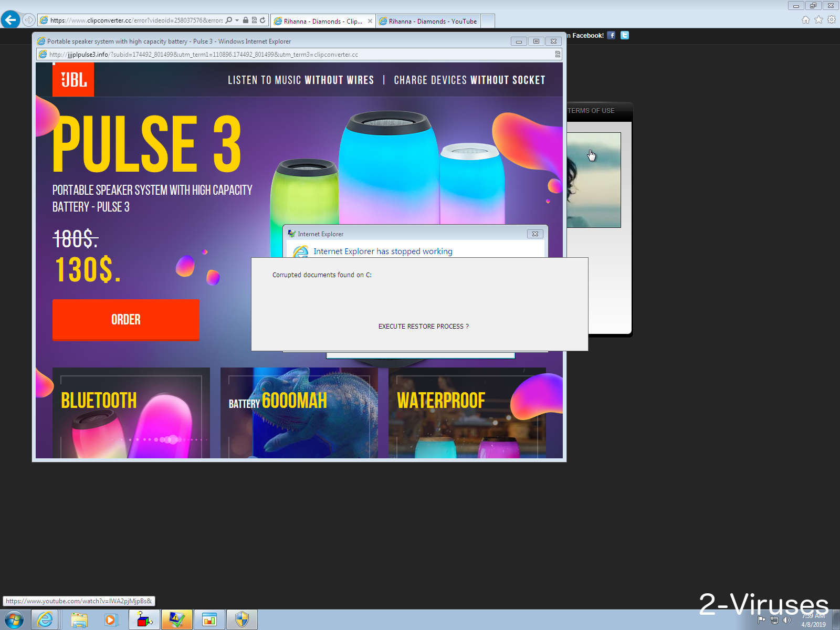Maximize the Pulse 3 popup window
The width and height of the screenshot is (840, 630).
click(x=536, y=41)
